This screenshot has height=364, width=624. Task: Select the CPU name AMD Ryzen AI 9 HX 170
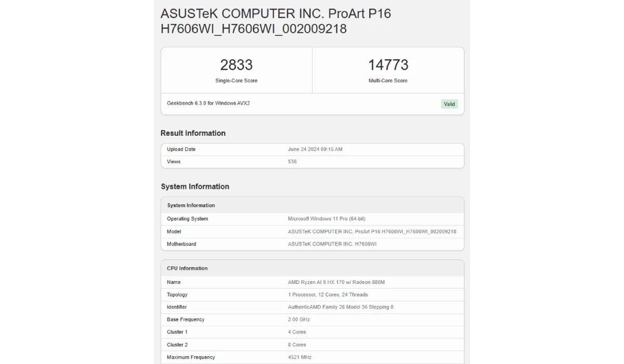pos(336,282)
